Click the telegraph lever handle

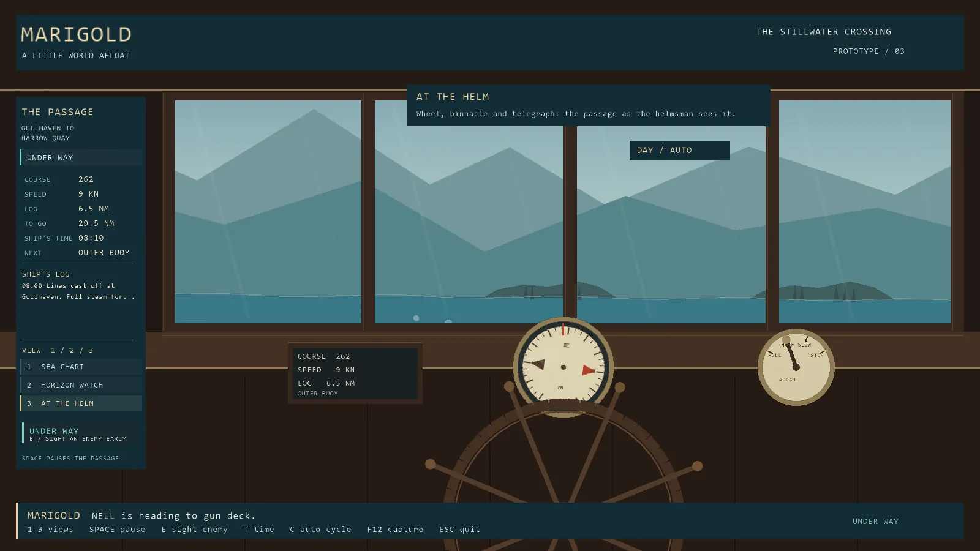[786, 339]
